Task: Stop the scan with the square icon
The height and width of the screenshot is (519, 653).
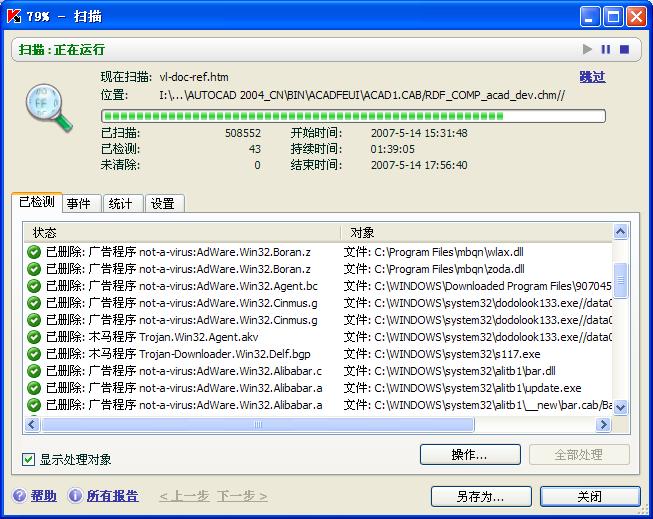Action: pos(624,49)
